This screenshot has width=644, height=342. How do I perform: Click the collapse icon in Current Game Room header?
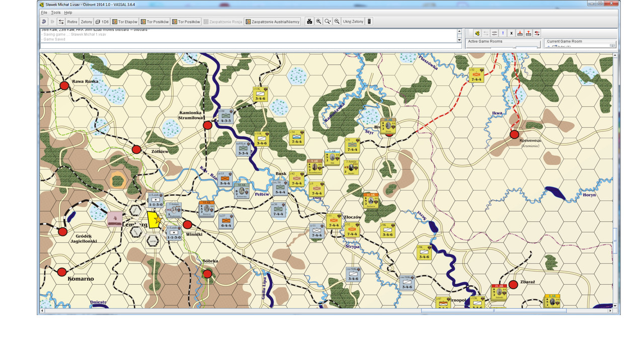point(612,45)
